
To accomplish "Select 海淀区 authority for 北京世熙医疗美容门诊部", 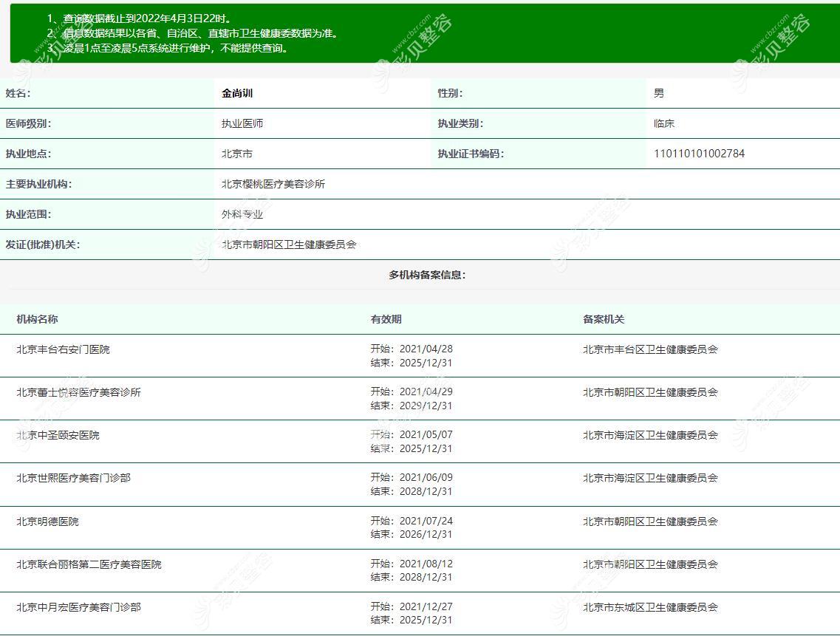I will pos(650,478).
